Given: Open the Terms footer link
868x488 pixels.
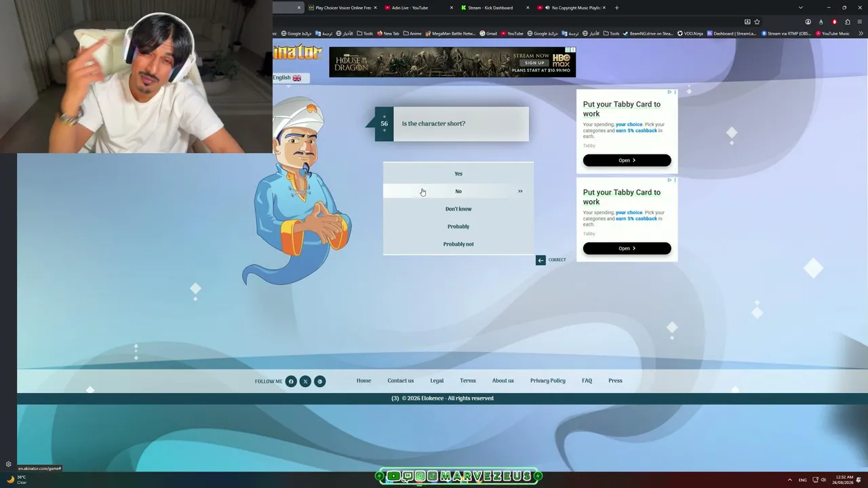Looking at the screenshot, I should pyautogui.click(x=468, y=381).
